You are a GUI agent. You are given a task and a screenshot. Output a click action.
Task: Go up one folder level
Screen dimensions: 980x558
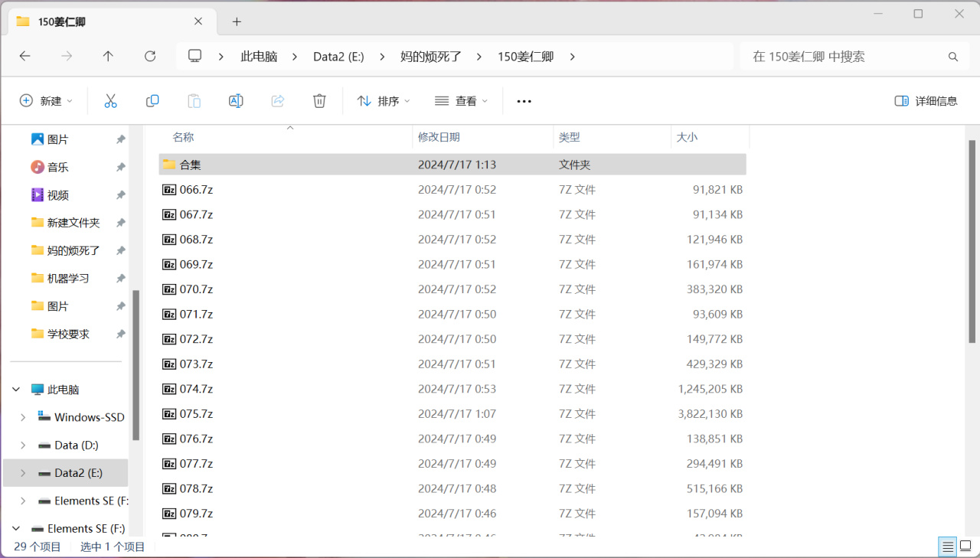[x=108, y=56]
